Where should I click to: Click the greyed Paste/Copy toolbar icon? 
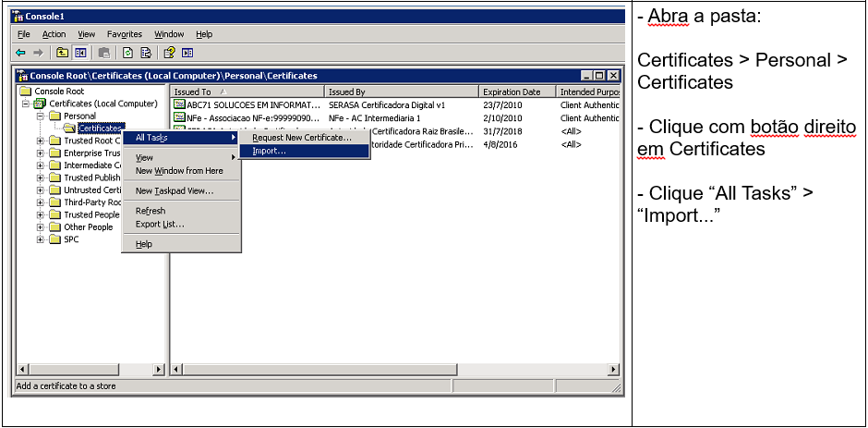tap(104, 53)
